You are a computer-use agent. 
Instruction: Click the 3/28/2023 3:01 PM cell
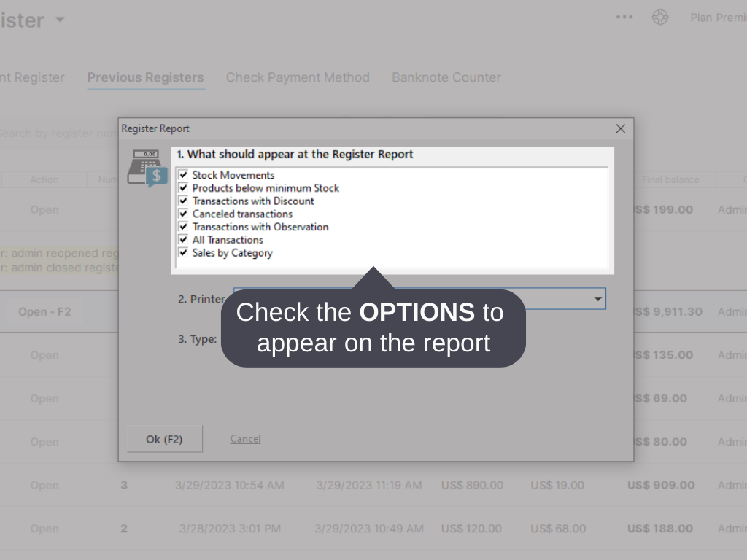[x=230, y=529]
